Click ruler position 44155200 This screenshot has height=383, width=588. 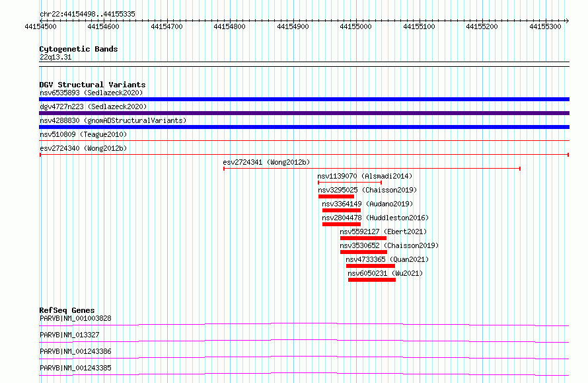point(482,26)
